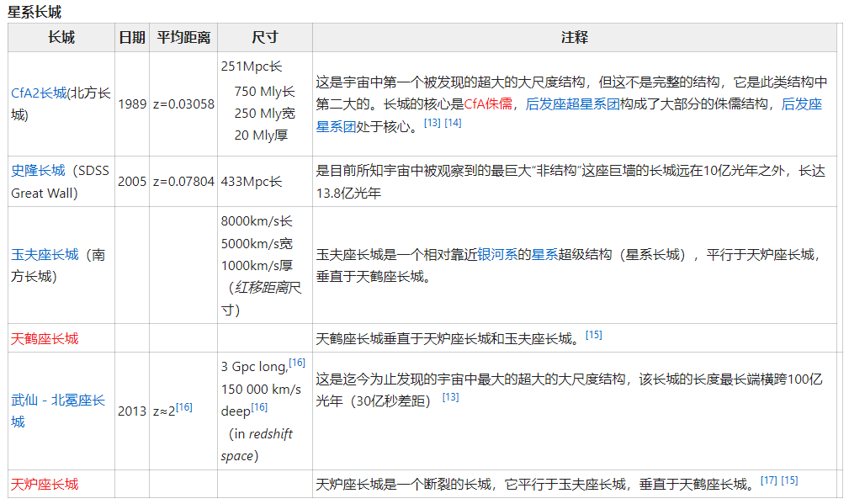Click the 平均距离 column header
Screen dimensions: 849x504
pyautogui.click(x=183, y=38)
